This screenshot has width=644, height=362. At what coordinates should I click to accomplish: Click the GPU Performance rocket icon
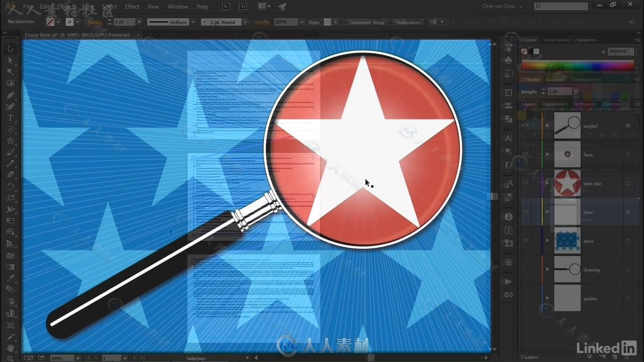(x=282, y=7)
